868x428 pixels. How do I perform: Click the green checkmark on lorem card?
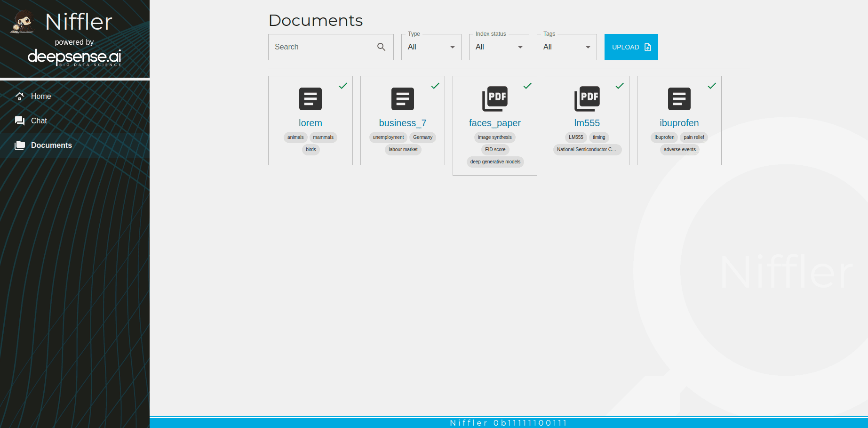point(343,86)
